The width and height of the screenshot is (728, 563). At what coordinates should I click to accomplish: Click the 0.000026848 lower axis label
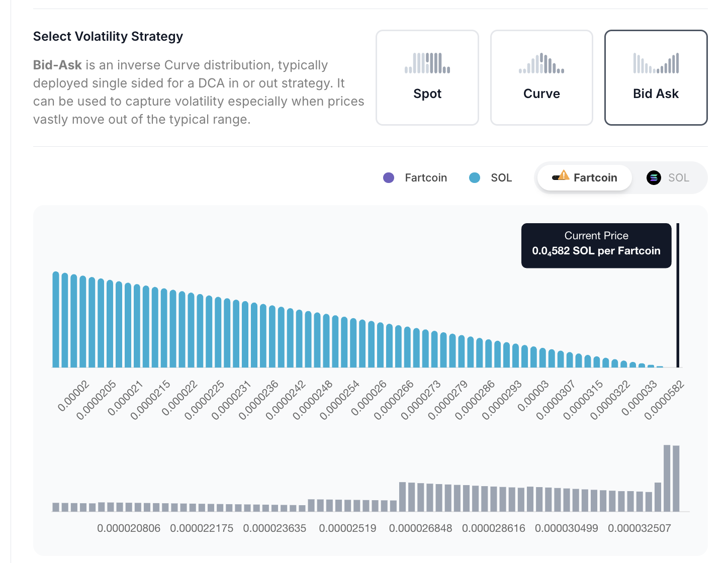coord(420,528)
